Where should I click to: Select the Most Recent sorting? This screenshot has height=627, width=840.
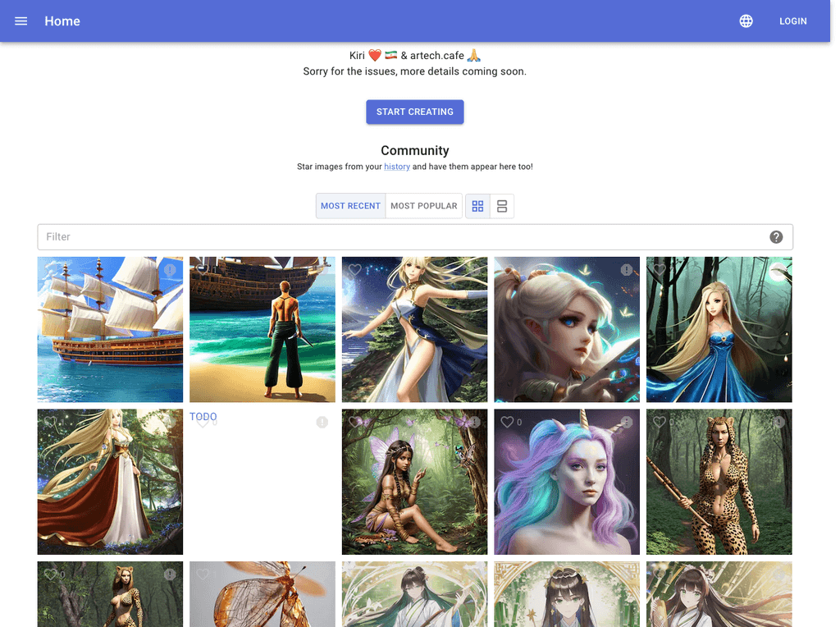(350, 206)
